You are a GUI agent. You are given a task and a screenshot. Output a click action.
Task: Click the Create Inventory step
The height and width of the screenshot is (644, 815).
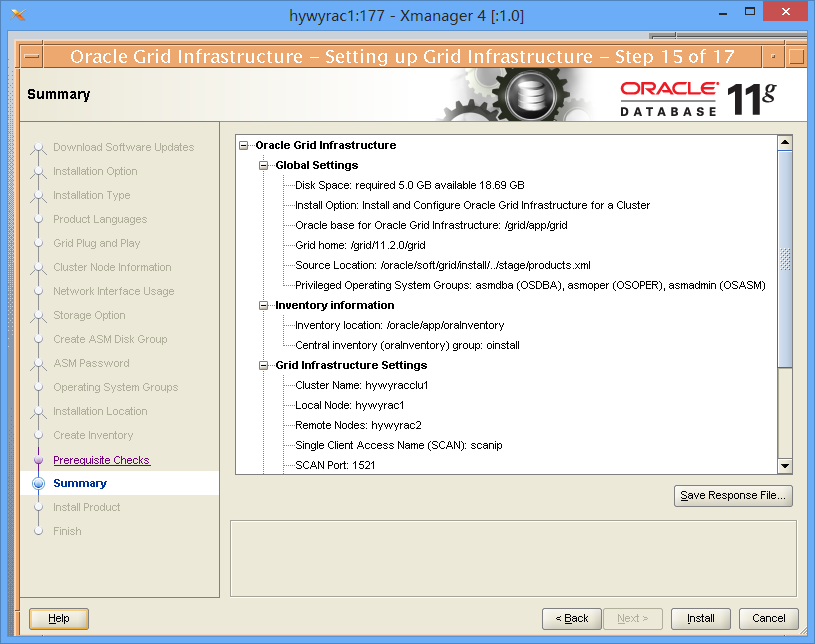93,435
